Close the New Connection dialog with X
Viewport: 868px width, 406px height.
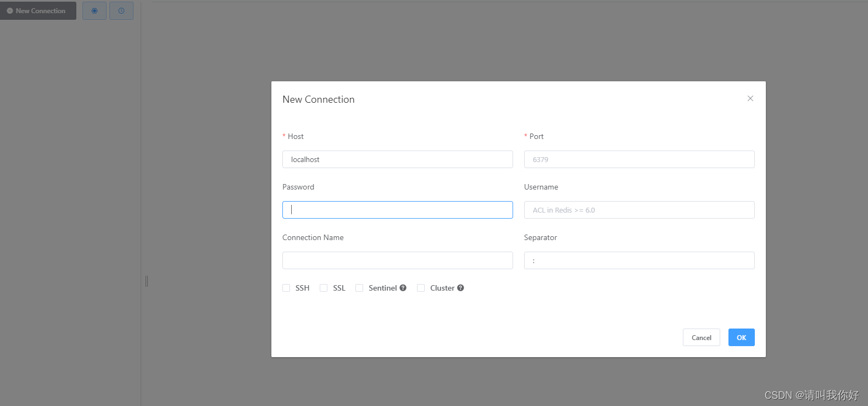pyautogui.click(x=750, y=98)
